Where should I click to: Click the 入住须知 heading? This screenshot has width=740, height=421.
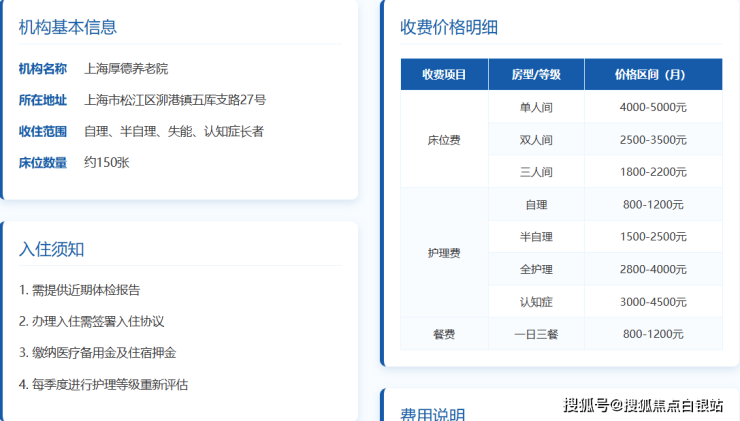click(51, 249)
